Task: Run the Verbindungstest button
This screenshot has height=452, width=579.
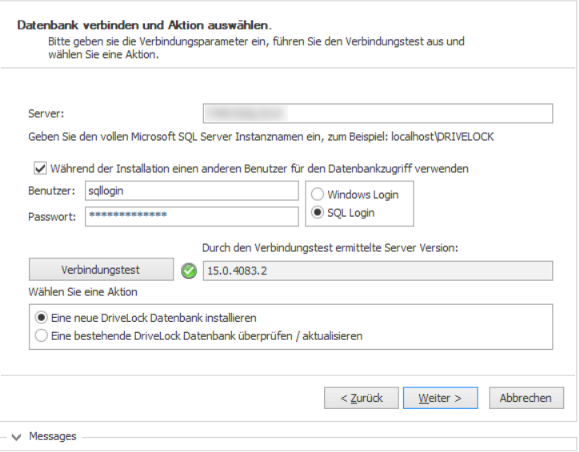Action: coord(101,270)
